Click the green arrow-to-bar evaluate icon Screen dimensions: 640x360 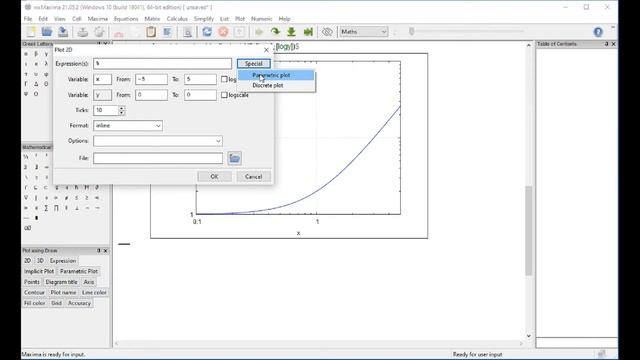tap(308, 32)
